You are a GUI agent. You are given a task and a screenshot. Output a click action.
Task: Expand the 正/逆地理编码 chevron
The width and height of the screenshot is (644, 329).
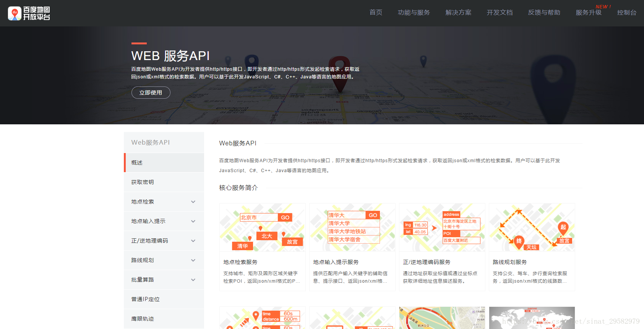point(193,241)
